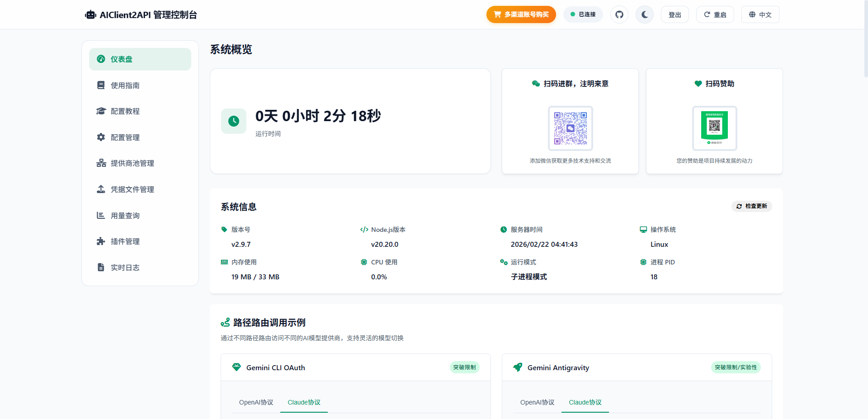The height and width of the screenshot is (419, 868).
Task: Click the 登出 logout button
Action: (675, 14)
